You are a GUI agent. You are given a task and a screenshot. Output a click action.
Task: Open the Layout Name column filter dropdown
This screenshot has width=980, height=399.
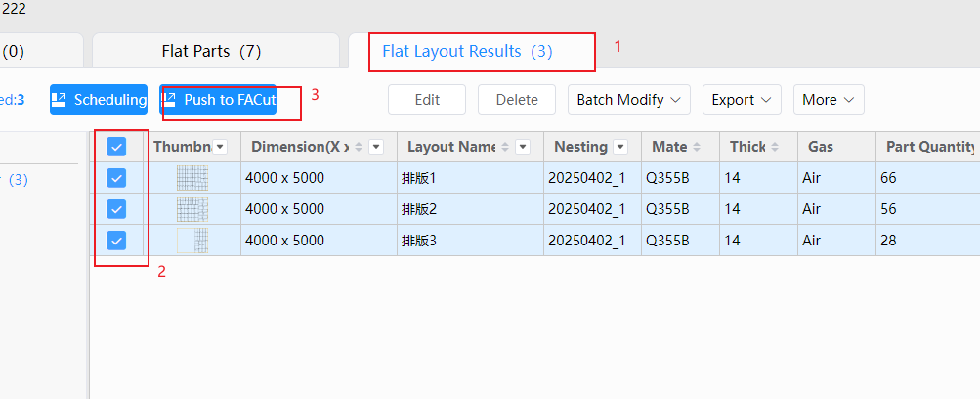click(x=523, y=147)
